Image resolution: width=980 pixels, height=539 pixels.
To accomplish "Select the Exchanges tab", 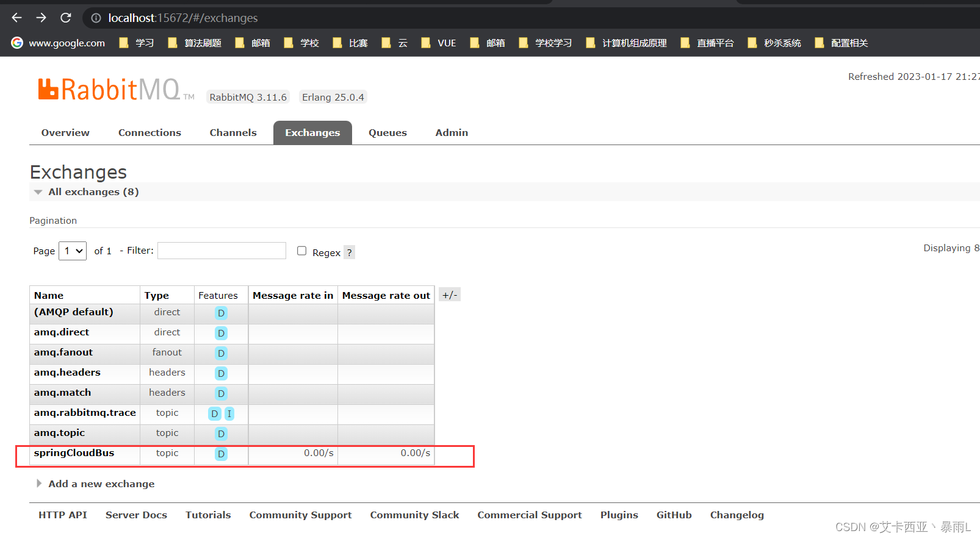I will pyautogui.click(x=312, y=132).
